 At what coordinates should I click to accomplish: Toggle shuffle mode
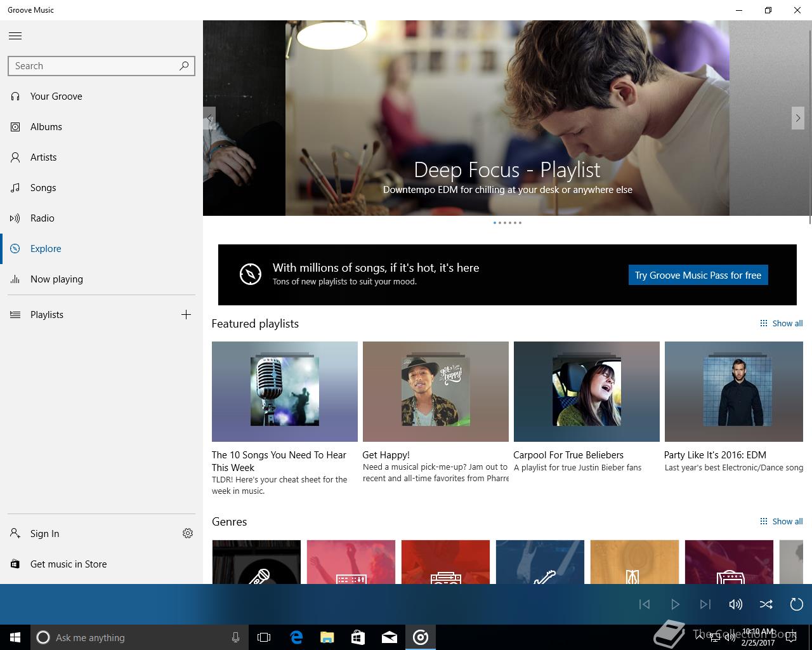coord(766,604)
